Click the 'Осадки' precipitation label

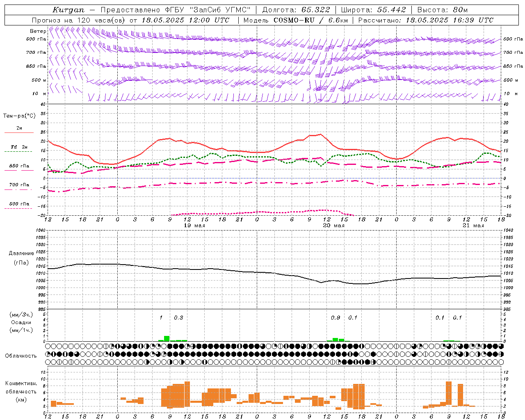(x=21, y=322)
